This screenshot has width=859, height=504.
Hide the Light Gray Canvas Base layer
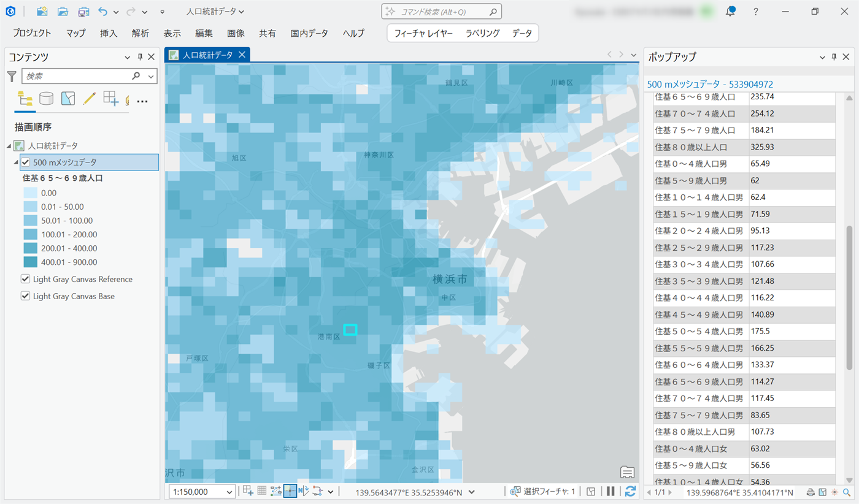click(26, 296)
